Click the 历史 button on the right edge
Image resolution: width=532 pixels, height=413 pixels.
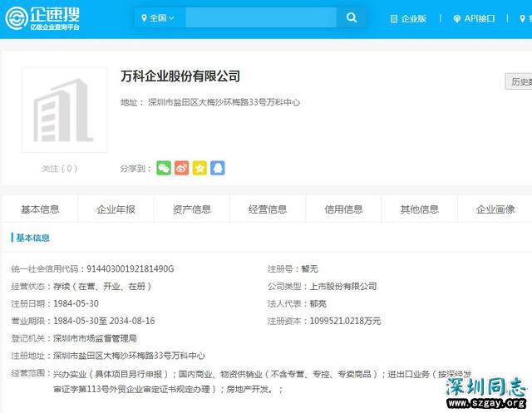pos(519,81)
